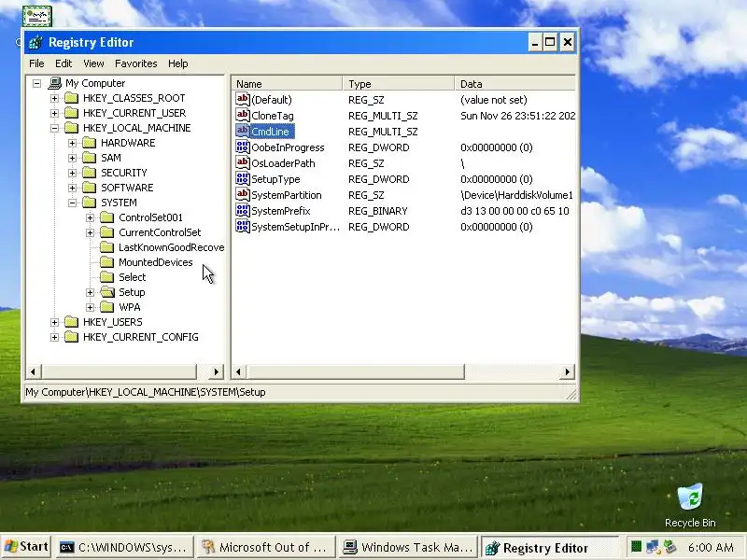
Task: Click the string icon beside CloneTag
Action: [243, 115]
